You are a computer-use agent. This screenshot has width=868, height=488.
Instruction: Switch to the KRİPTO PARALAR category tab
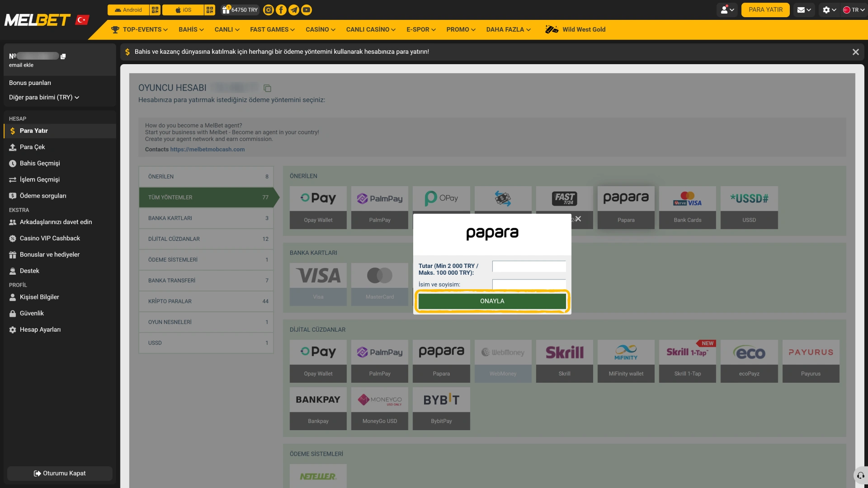[206, 301]
